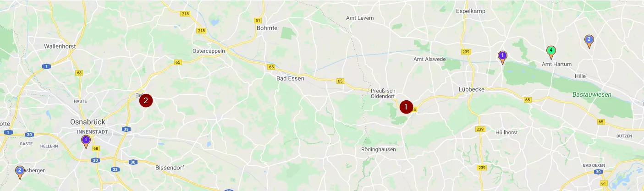Open the dark red cluster marker 1 near Preußisch Oldendorf
The image size is (644, 191).
(406, 107)
